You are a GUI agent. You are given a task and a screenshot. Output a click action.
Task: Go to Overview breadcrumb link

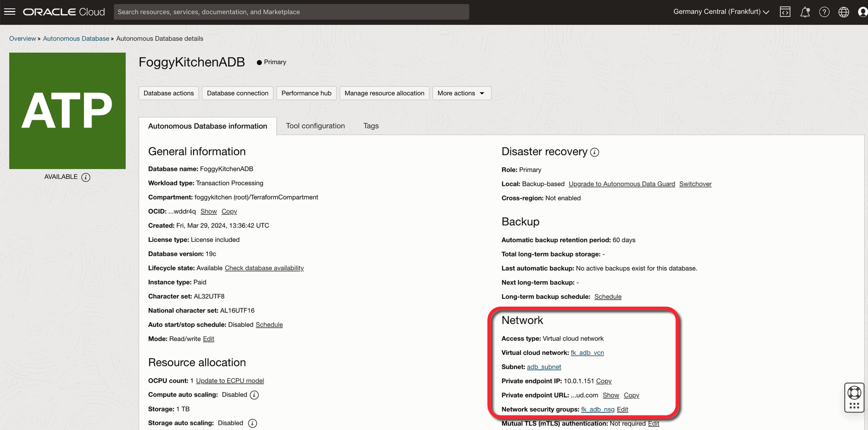click(x=23, y=38)
